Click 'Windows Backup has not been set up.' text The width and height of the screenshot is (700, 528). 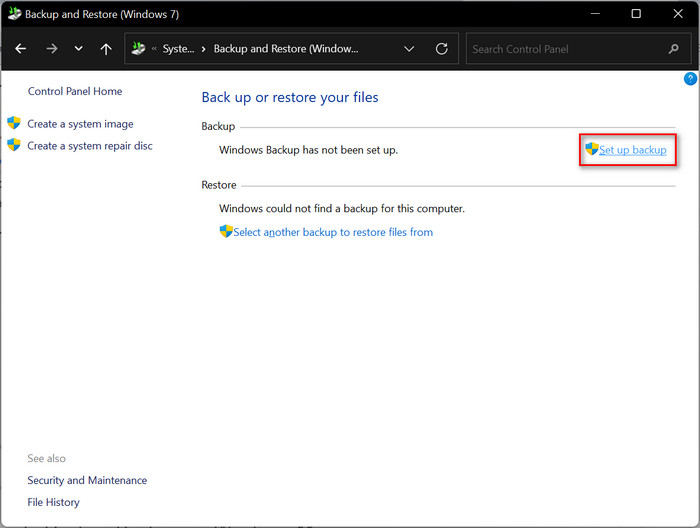[x=308, y=150]
